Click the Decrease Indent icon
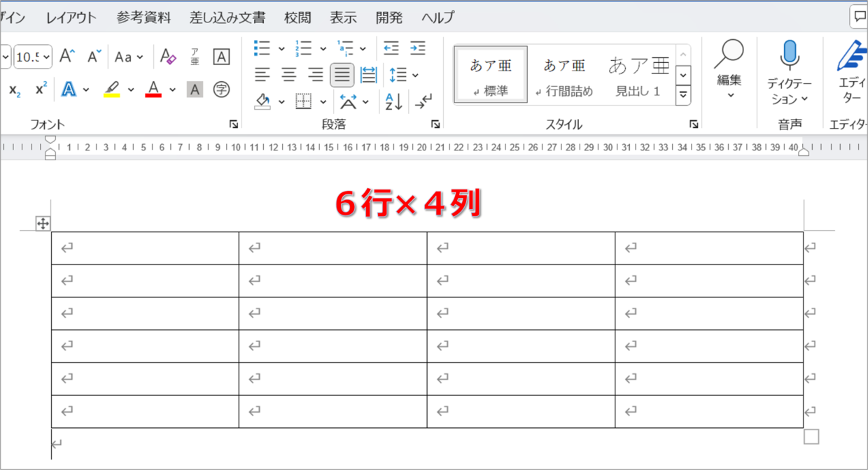 pos(391,48)
